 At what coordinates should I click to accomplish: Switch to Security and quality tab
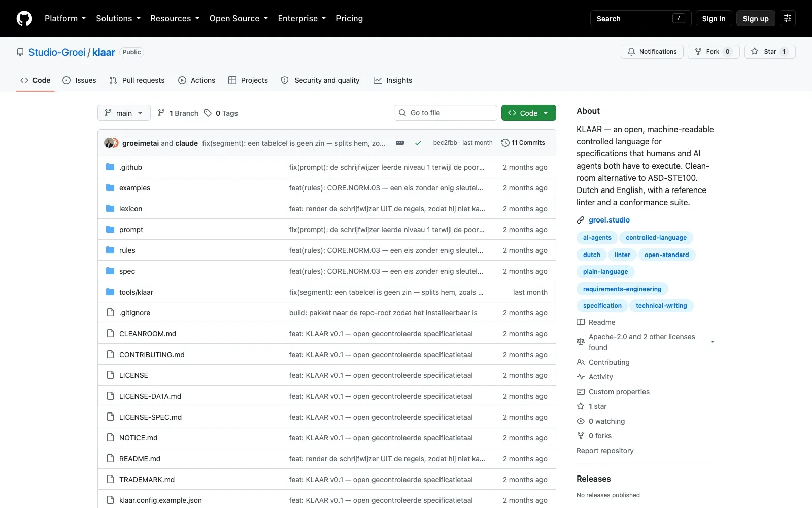point(320,80)
